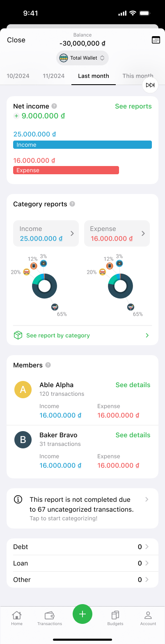
Task: Expand the Income 25.000.000 category card
Action: pyautogui.click(x=46, y=233)
